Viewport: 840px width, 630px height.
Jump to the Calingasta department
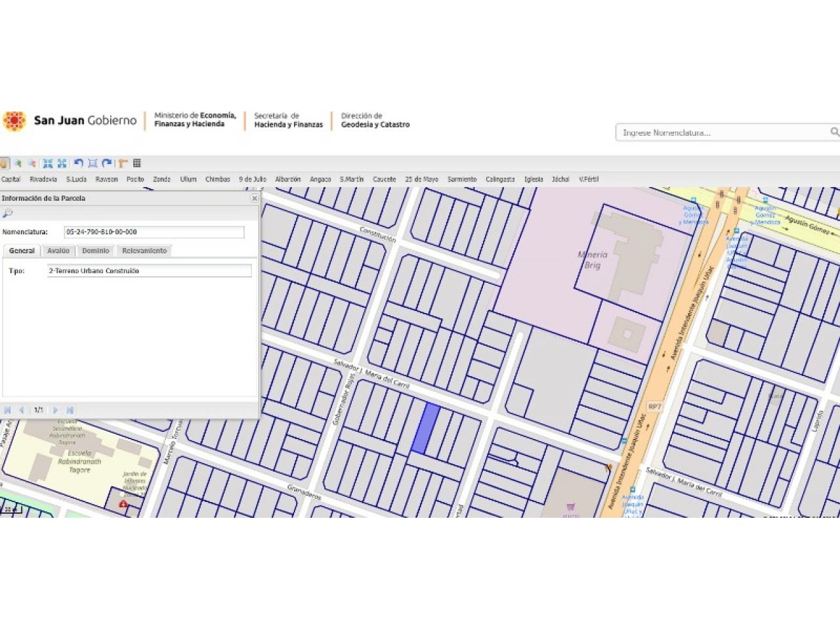point(500,179)
